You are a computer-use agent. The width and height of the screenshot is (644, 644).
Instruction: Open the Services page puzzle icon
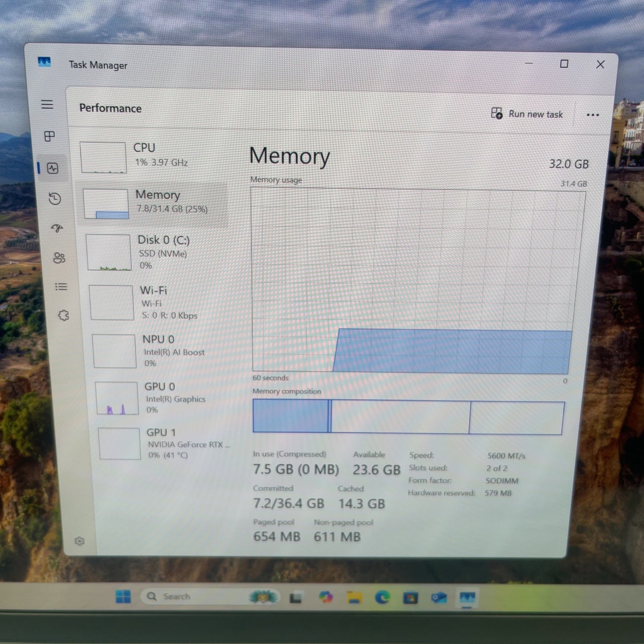pos(64,316)
